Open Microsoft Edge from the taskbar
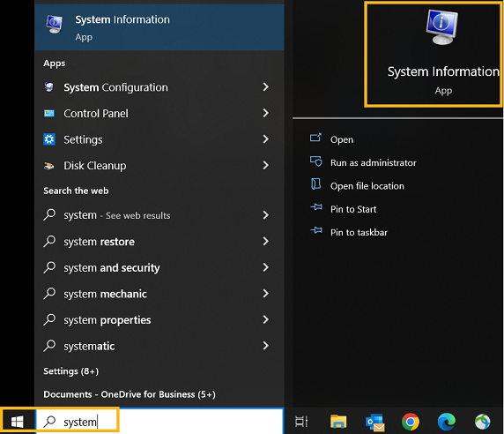This screenshot has height=434, width=504. point(447,422)
